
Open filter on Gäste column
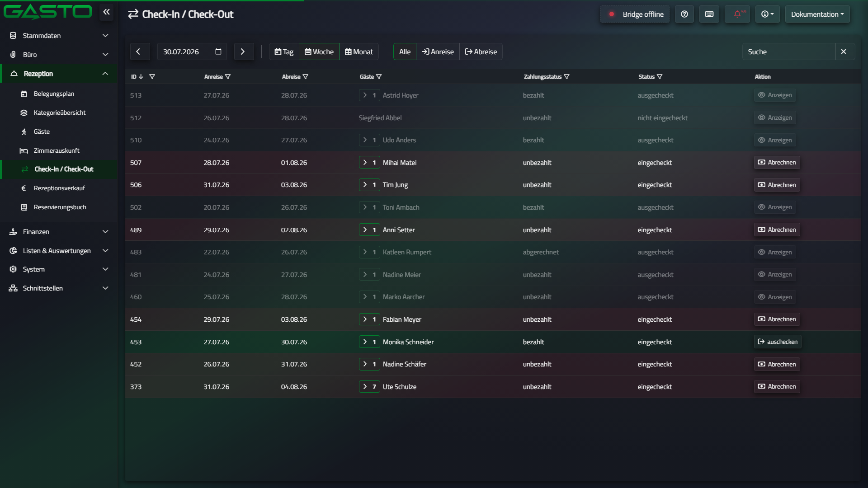[x=379, y=77]
